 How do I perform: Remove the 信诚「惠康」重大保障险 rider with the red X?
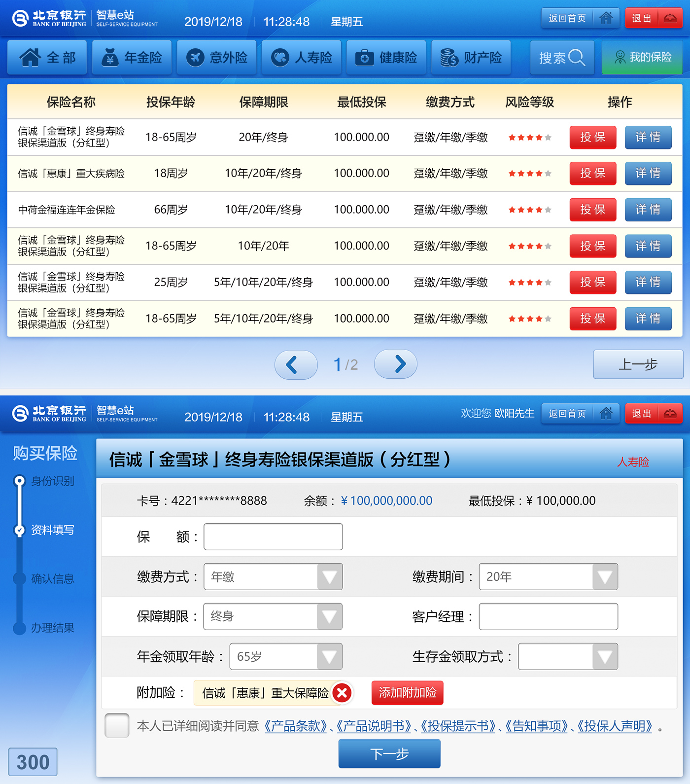(342, 693)
